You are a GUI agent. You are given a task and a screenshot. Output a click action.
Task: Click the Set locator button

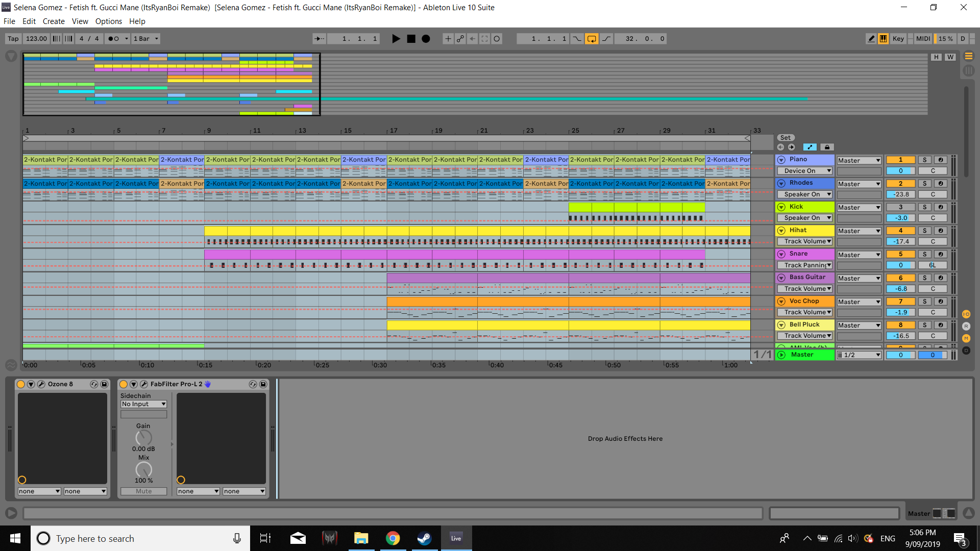tap(786, 138)
